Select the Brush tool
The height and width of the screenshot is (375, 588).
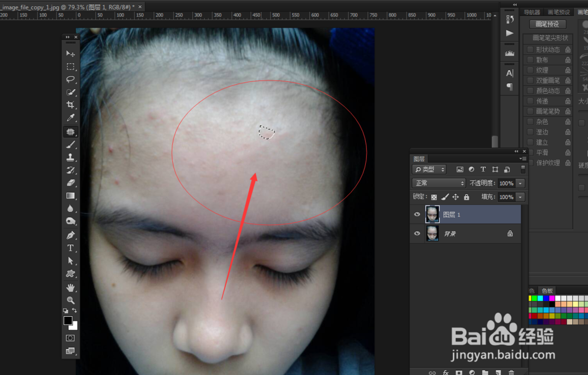coord(70,144)
